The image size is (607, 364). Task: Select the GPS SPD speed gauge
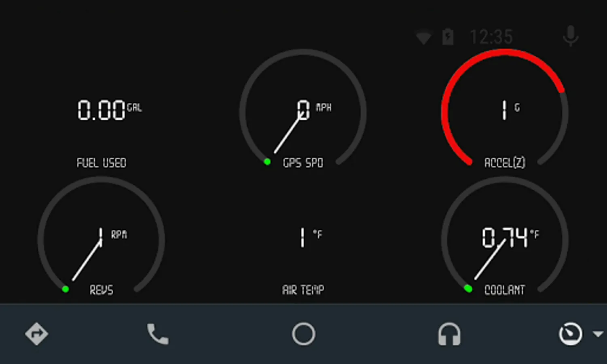303,108
